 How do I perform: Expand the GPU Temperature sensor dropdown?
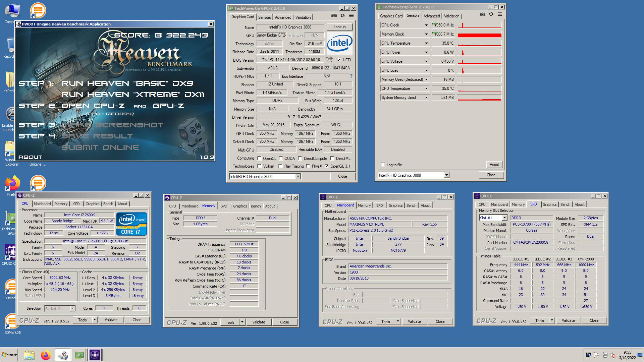(426, 43)
